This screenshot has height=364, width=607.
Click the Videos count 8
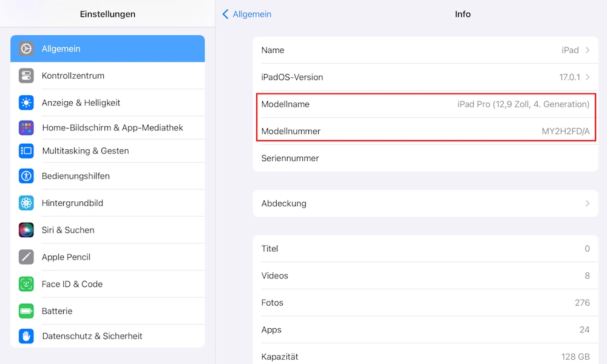[x=587, y=276]
